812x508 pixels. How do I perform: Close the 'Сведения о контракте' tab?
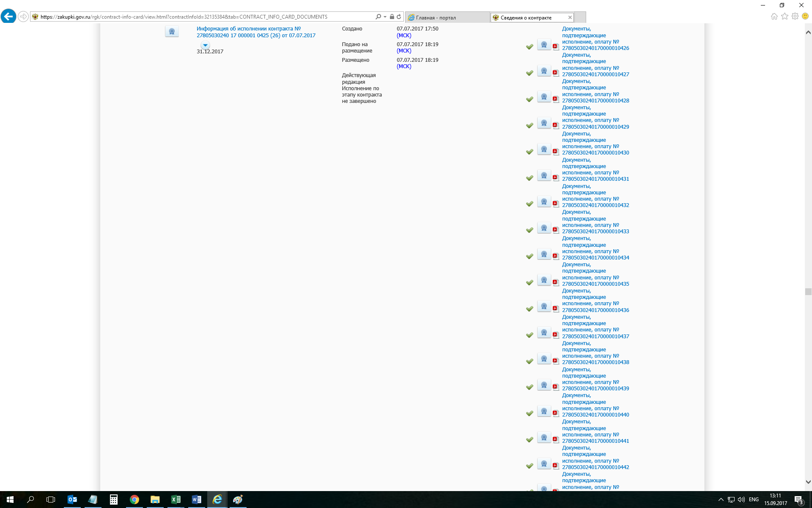(x=570, y=17)
